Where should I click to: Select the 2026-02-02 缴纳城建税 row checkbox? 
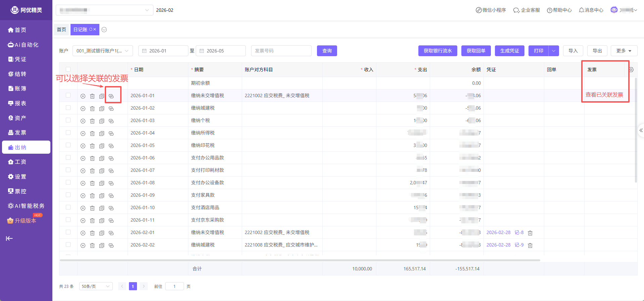tap(68, 244)
